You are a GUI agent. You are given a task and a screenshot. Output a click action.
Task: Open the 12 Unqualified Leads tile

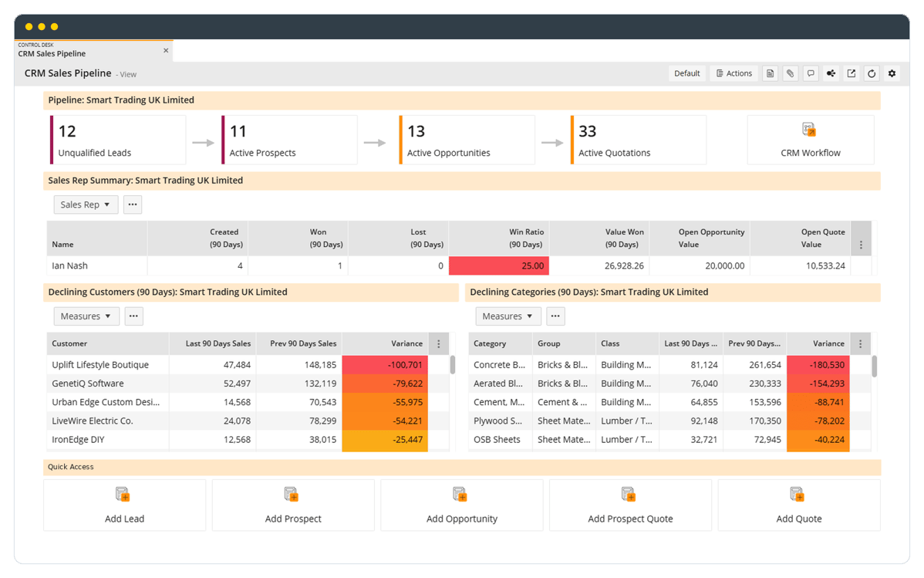click(x=118, y=140)
